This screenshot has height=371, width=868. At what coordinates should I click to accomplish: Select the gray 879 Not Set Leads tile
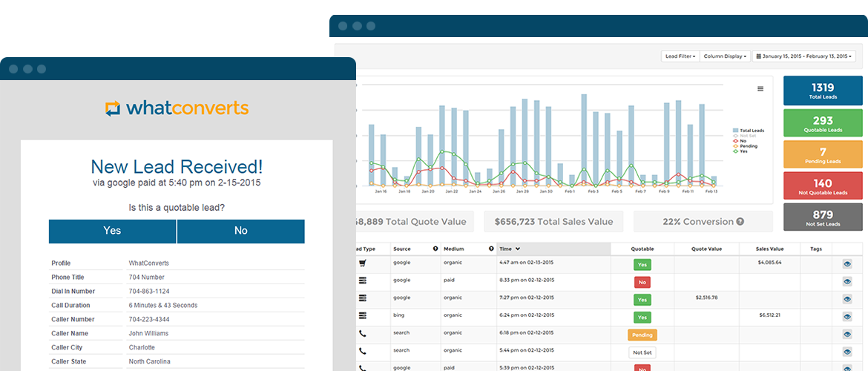823,217
